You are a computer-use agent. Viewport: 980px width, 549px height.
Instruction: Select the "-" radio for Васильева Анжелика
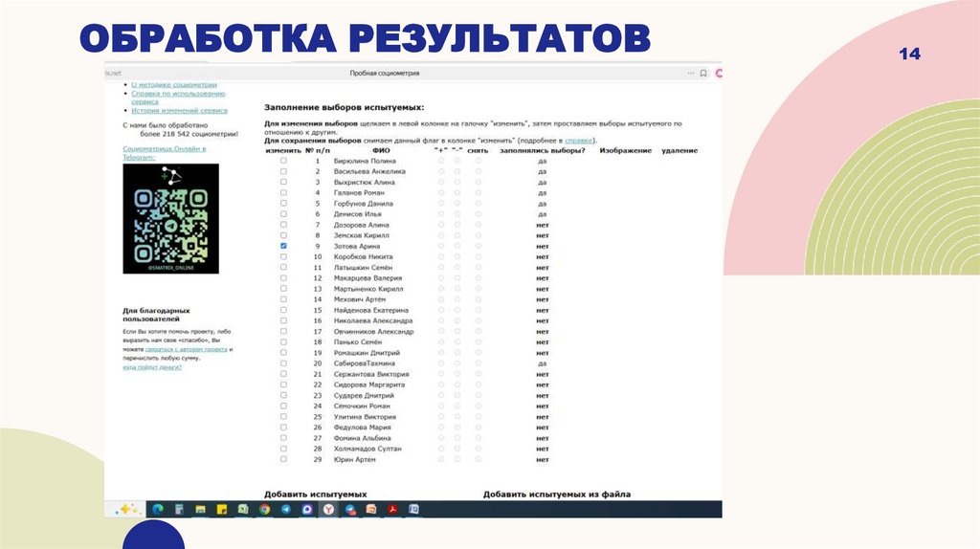457,171
